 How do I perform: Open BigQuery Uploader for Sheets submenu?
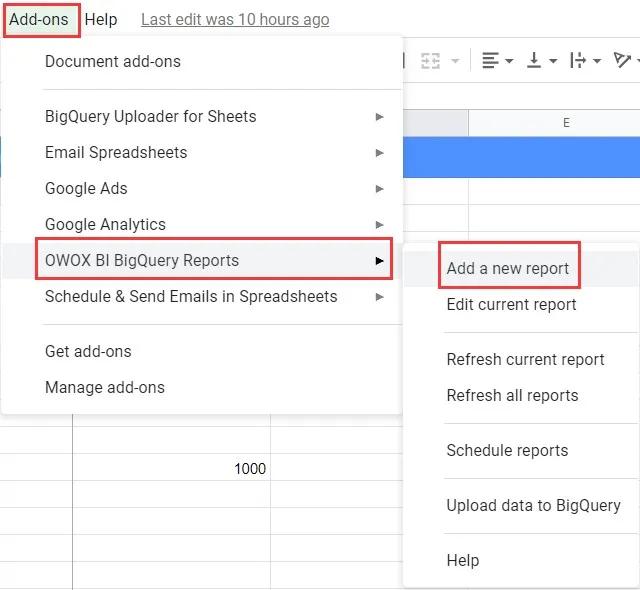[202, 117]
